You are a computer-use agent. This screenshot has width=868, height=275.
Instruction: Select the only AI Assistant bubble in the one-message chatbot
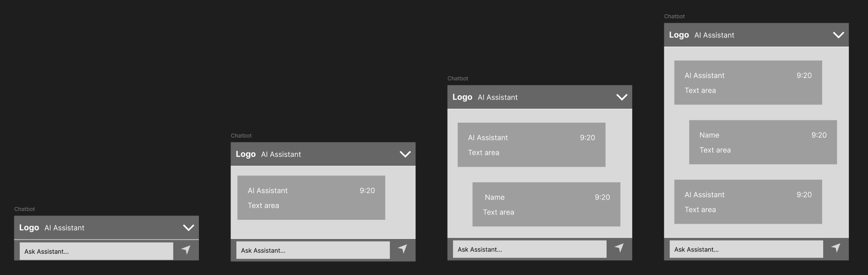(x=311, y=198)
